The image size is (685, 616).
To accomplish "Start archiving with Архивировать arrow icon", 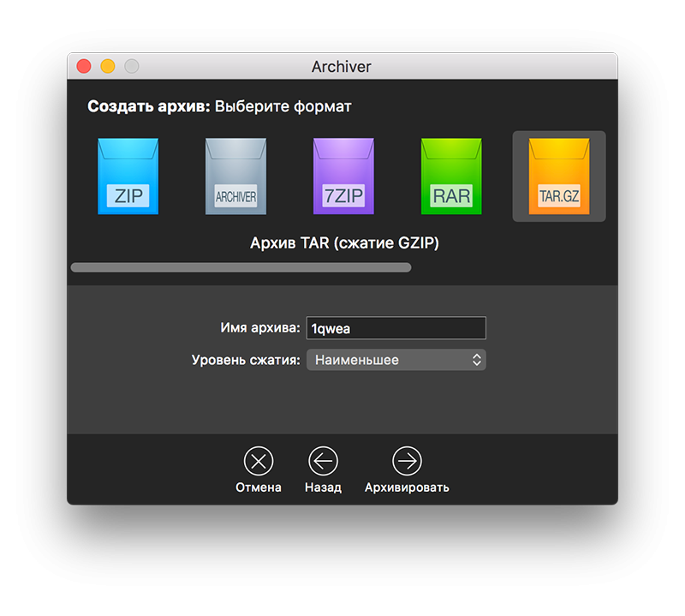I will pos(407,461).
